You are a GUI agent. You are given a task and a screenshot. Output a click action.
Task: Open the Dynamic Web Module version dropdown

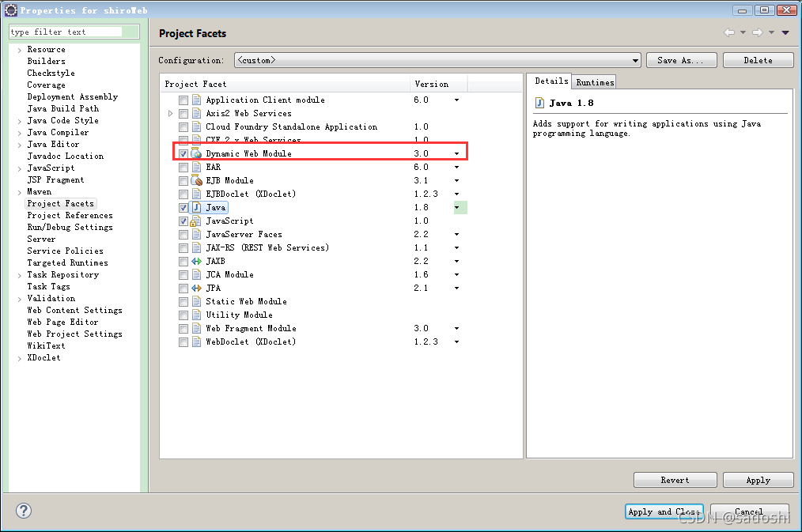pos(456,153)
